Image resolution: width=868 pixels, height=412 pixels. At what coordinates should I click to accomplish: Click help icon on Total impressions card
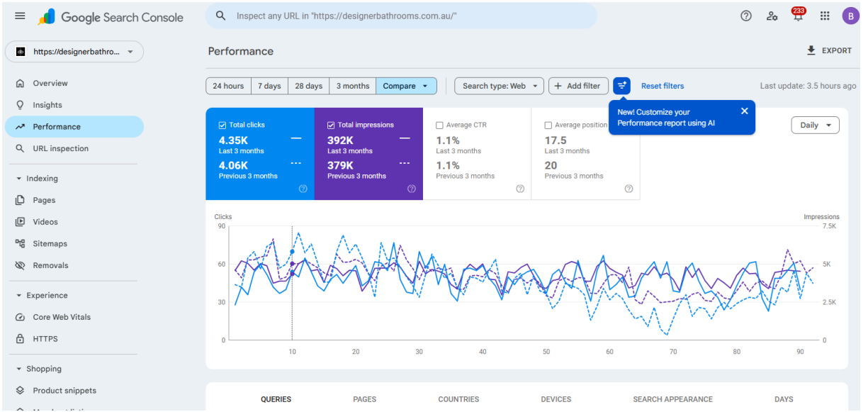pos(412,189)
